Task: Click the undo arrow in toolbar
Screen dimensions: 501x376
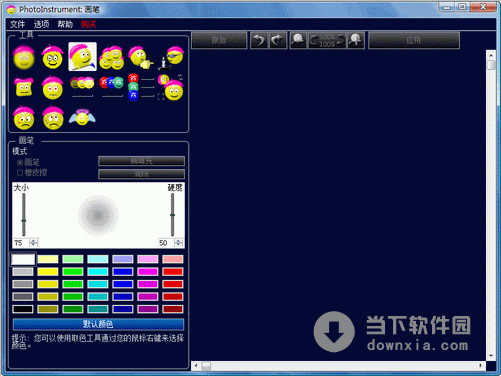Action: coord(259,40)
